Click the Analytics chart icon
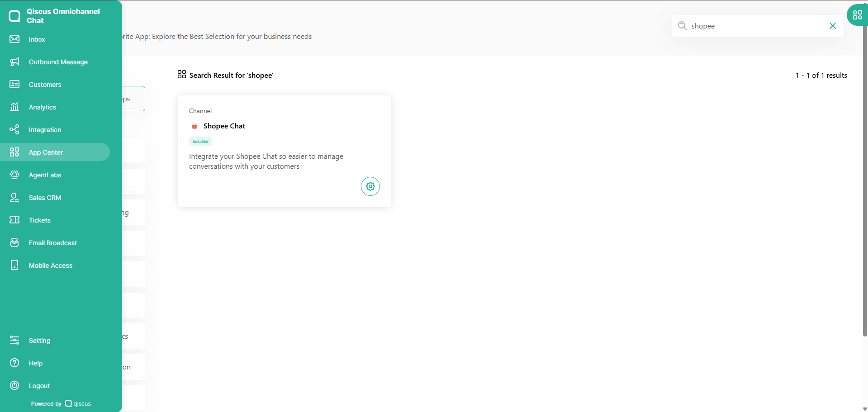Screen dimensions: 868x412 14,107
